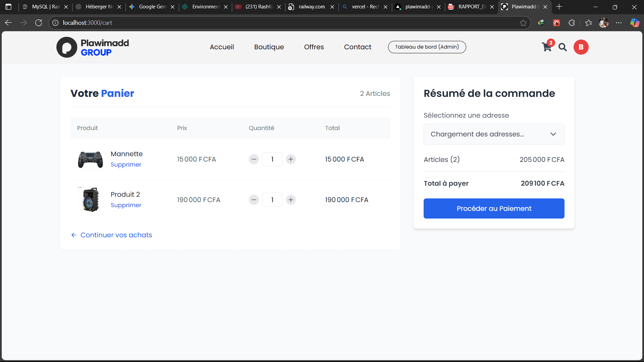This screenshot has width=644, height=362.
Task: Expand the address selection dropdown
Action: 494,134
